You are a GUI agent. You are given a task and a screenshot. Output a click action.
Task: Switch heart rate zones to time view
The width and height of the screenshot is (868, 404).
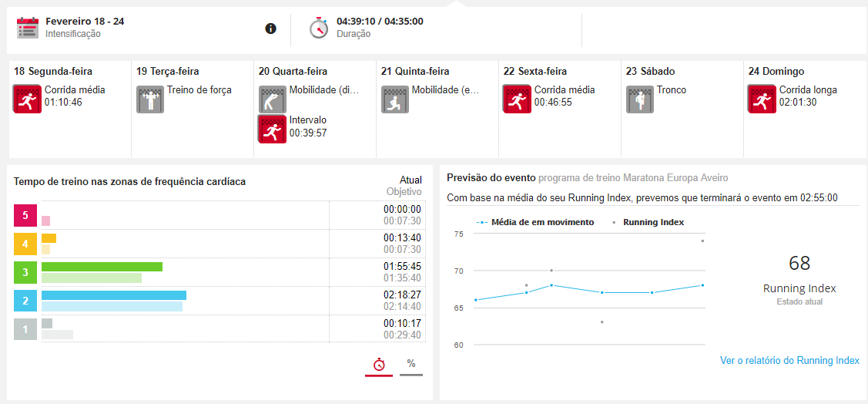[379, 365]
